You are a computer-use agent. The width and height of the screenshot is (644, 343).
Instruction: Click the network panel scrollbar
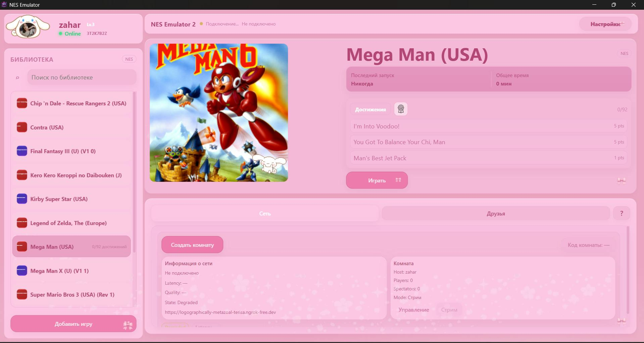pos(628,270)
